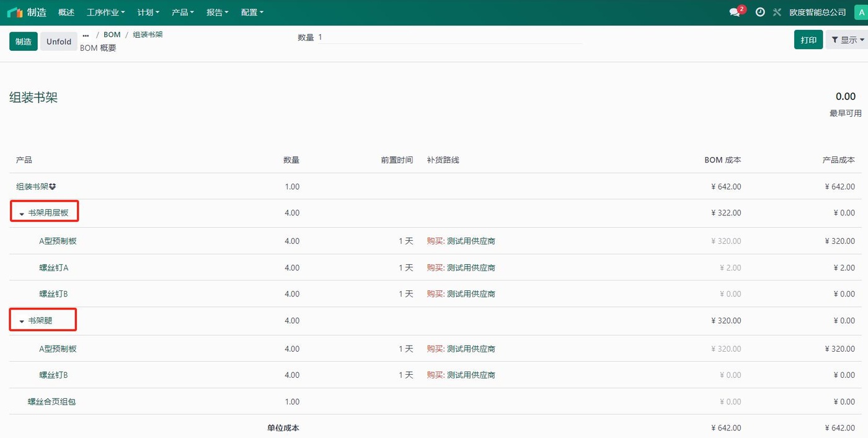
Task: Select the 概述 menu item
Action: coord(66,12)
